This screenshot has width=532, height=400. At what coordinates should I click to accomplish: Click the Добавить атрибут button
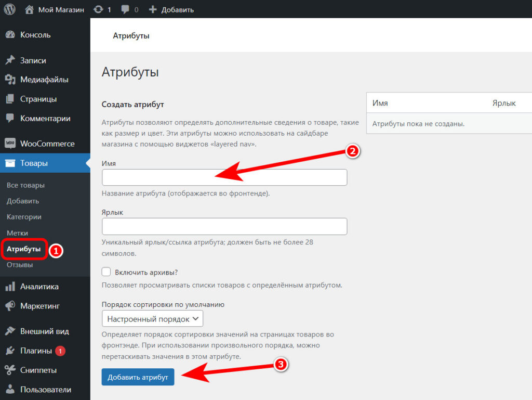click(138, 377)
